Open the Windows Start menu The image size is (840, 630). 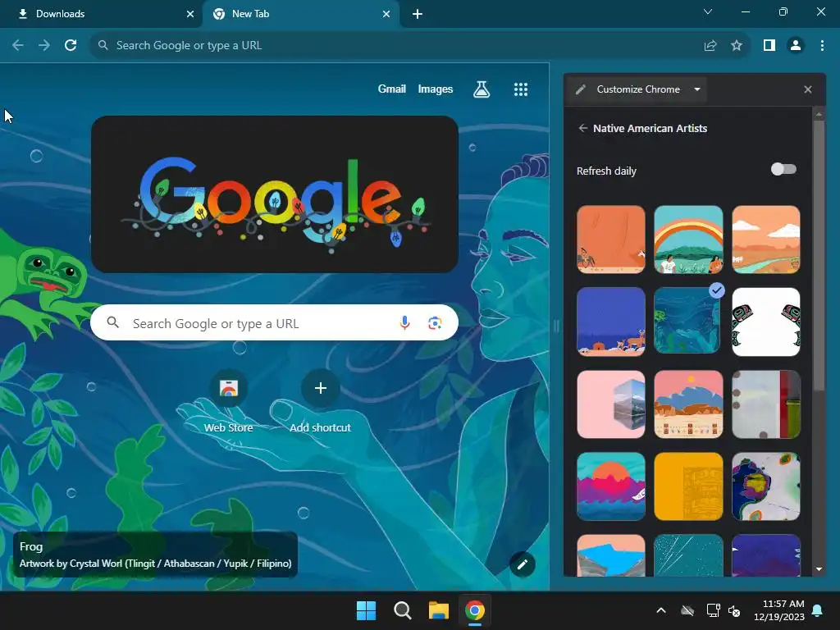pyautogui.click(x=367, y=610)
